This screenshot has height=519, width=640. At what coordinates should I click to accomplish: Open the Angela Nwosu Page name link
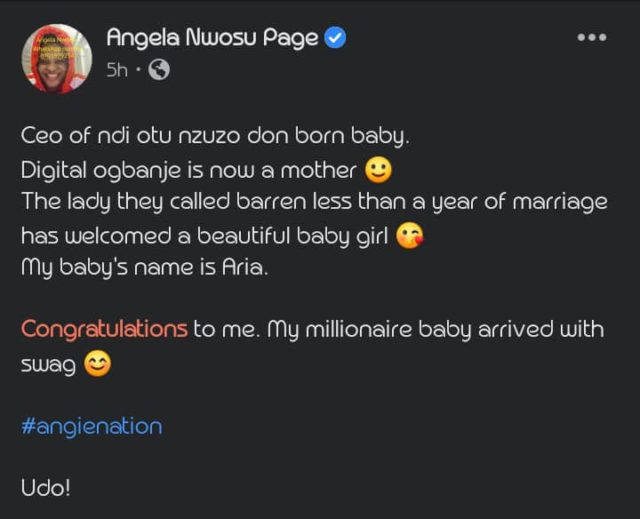212,38
